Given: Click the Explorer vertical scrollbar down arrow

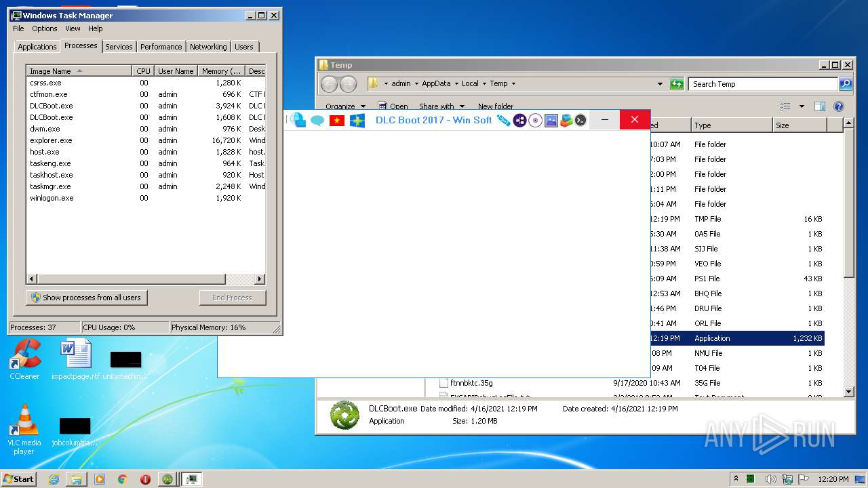Looking at the screenshot, I should click(x=849, y=392).
